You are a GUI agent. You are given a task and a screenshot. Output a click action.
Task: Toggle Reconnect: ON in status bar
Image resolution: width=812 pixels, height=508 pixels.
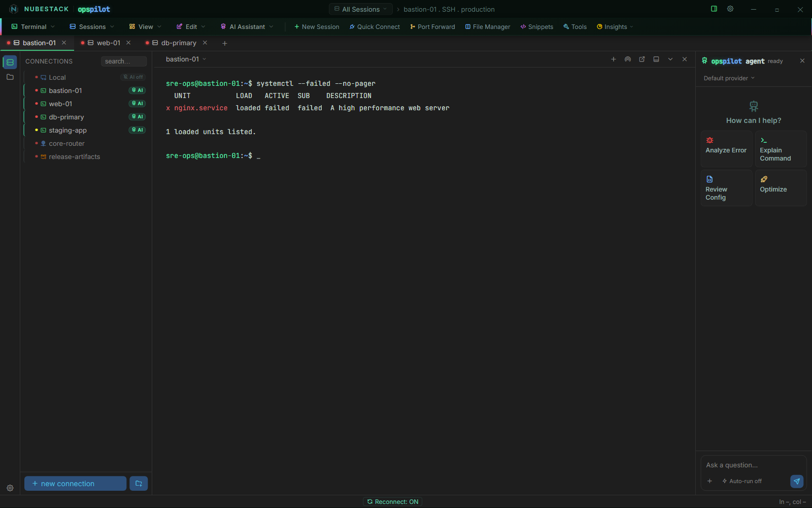pos(393,502)
